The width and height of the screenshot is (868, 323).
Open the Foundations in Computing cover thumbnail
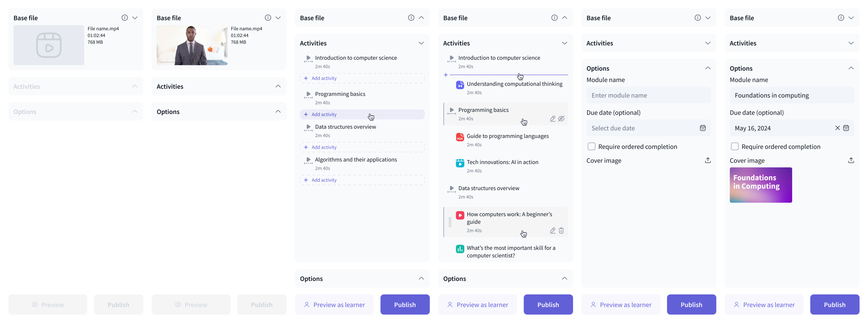point(761,185)
